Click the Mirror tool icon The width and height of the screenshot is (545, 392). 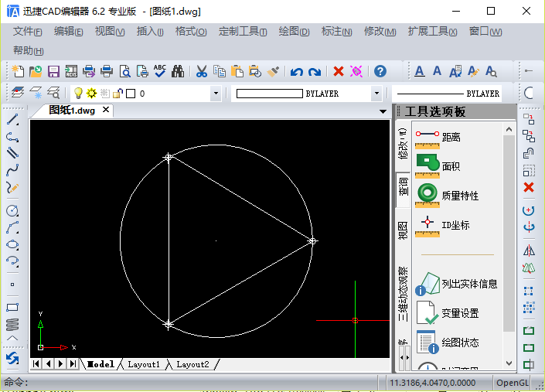[x=529, y=251]
